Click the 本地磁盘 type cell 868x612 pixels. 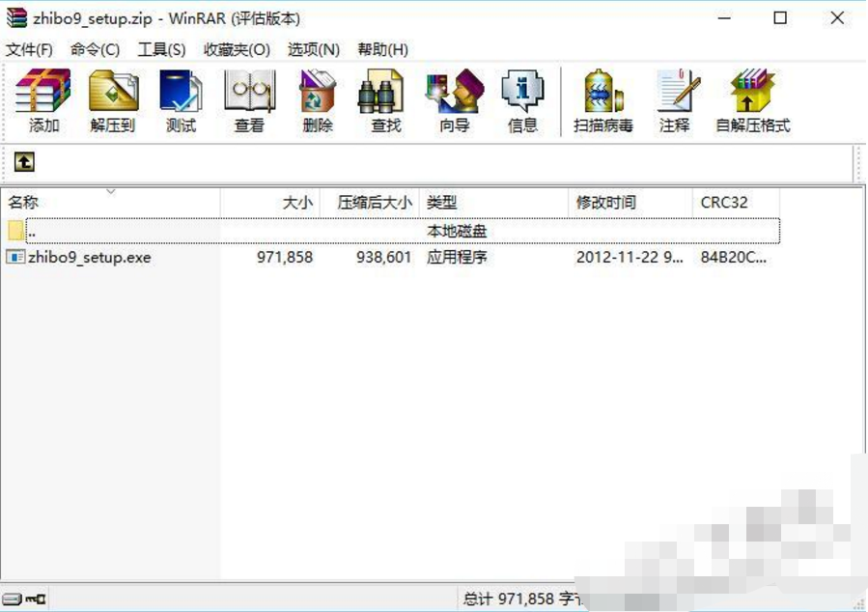coord(457,232)
